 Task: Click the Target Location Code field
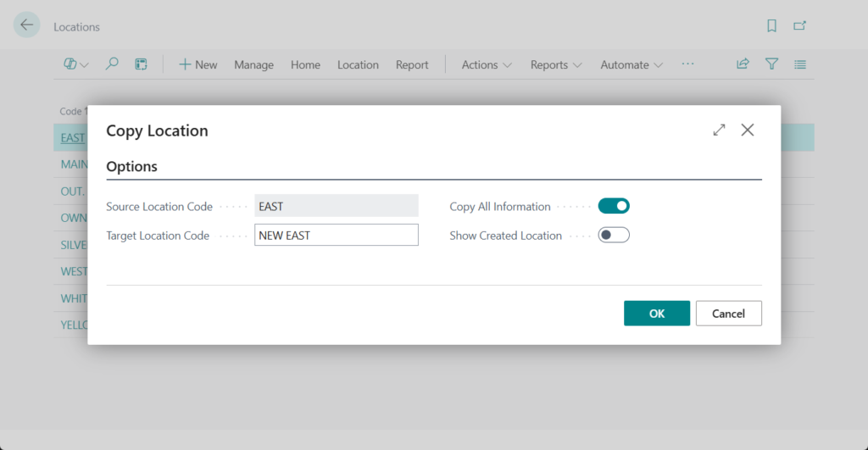point(337,235)
